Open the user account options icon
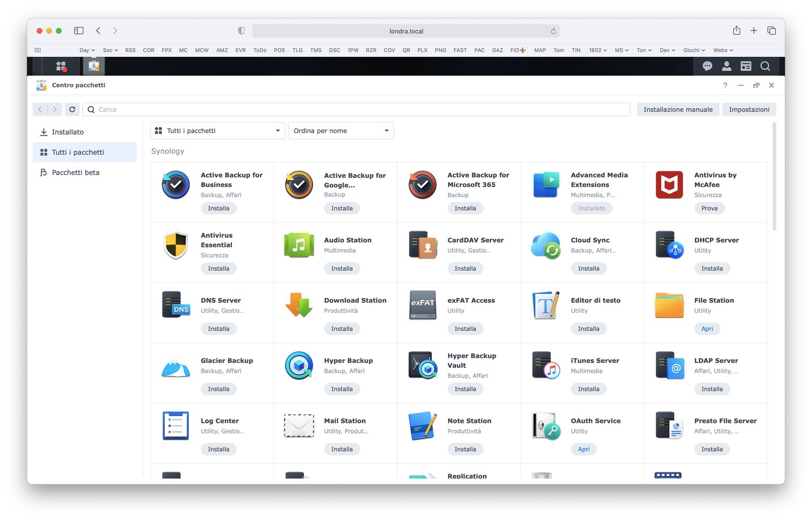The height and width of the screenshot is (520, 812). point(727,66)
